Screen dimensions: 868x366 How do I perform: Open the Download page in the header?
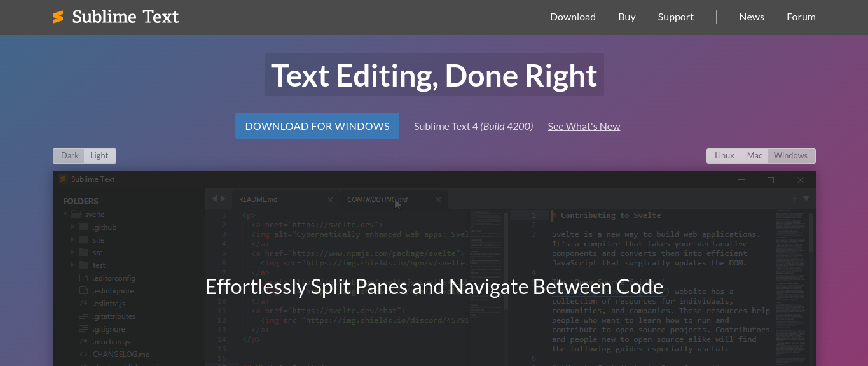pos(573,17)
